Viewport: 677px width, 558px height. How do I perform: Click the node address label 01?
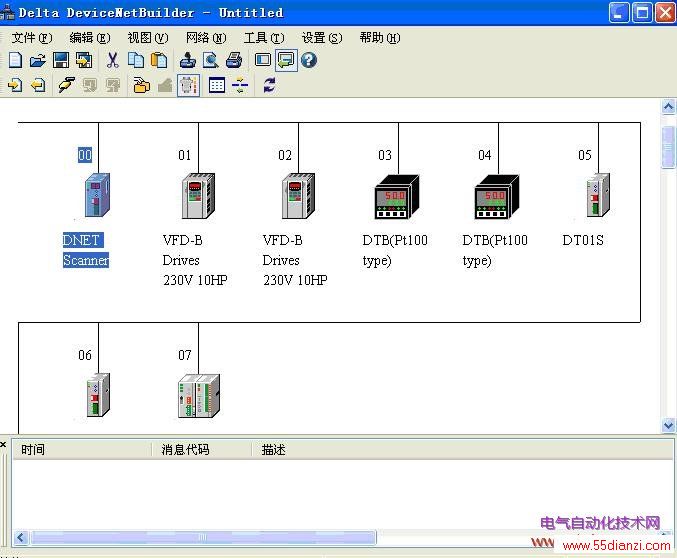point(184,155)
